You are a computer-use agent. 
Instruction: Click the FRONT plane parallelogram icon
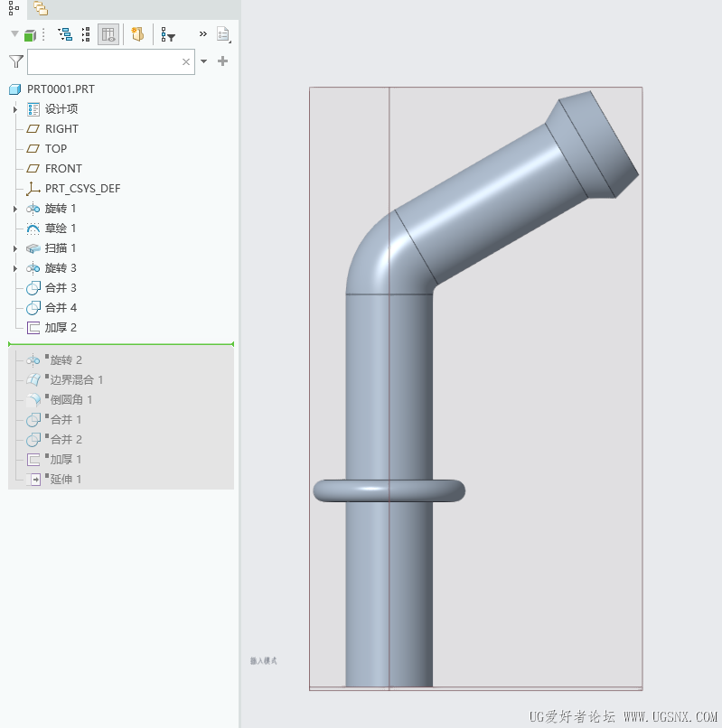click(x=33, y=169)
